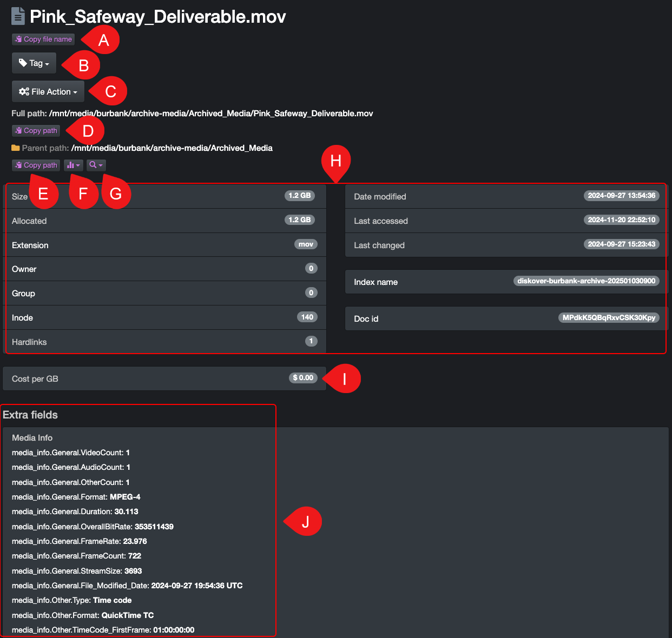Click the 1.2 GB Size badge
The image size is (672, 638).
pyautogui.click(x=300, y=196)
